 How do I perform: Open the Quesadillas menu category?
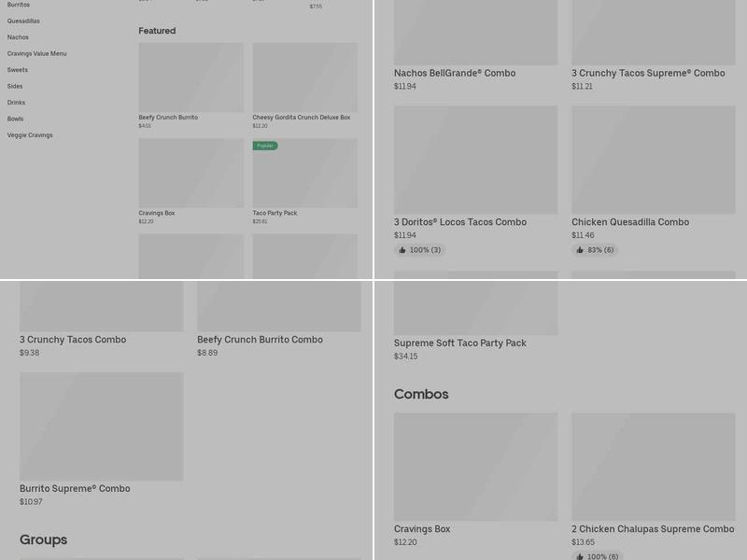23,21
